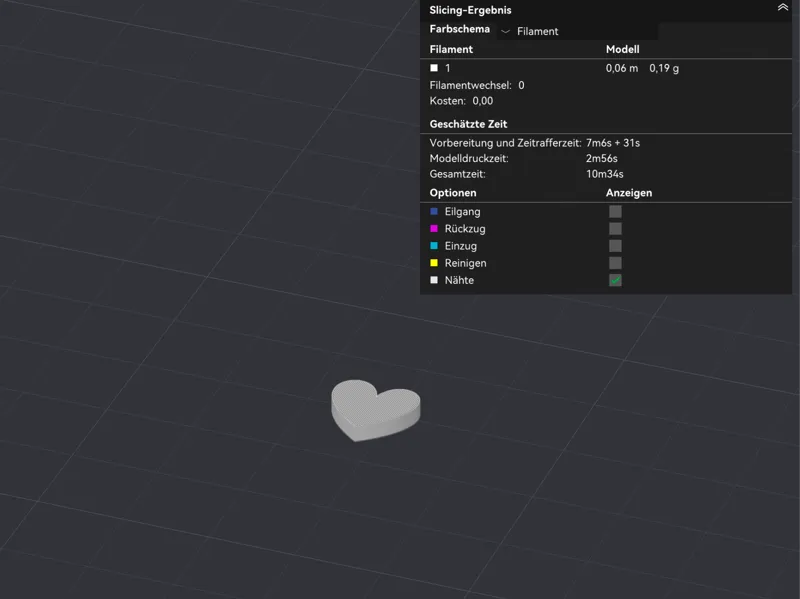Click the Anzeigen column header
800x599 pixels.
[629, 193]
